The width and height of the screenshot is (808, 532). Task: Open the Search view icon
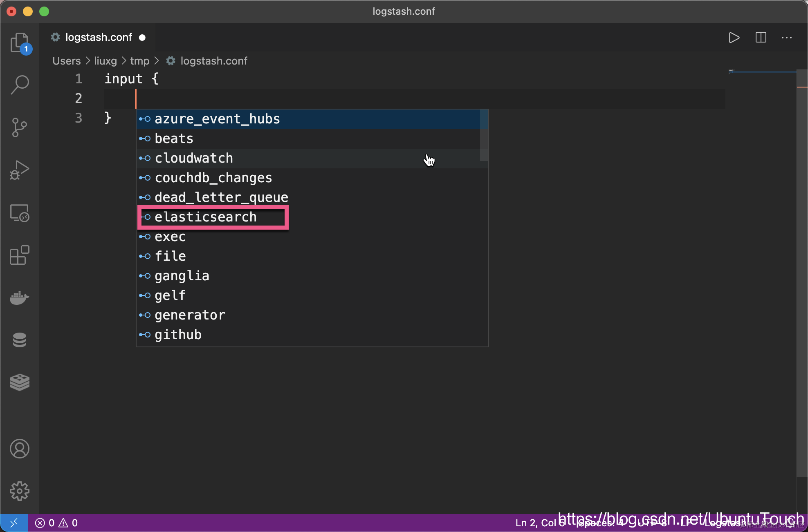pyautogui.click(x=19, y=85)
